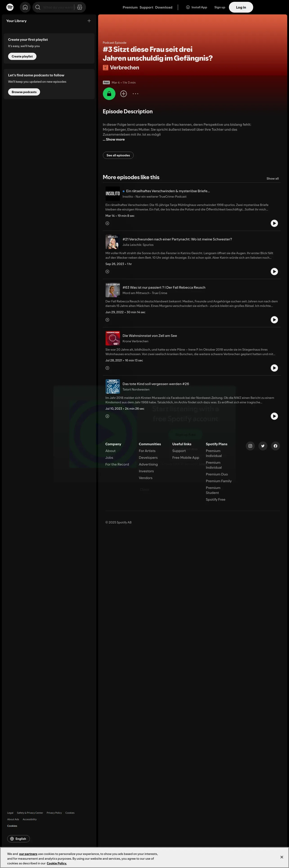Play the Rebecca Reusch #63 episode
The image size is (289, 868).
coord(275,320)
